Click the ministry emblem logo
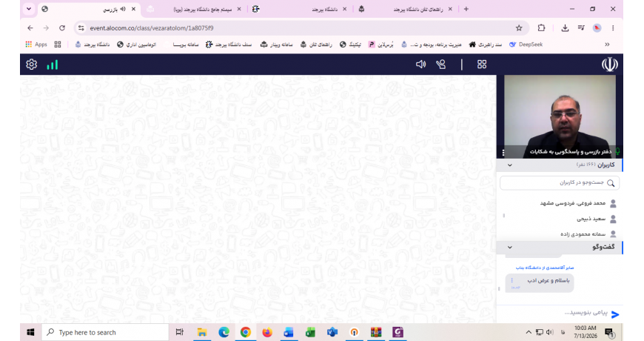This screenshot has height=341, width=644. tap(609, 64)
